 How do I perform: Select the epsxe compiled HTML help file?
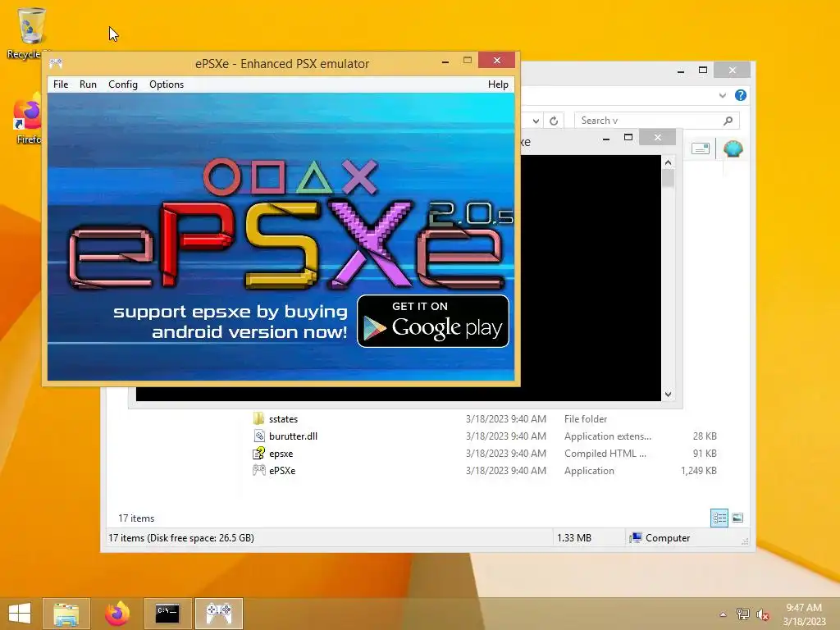click(x=281, y=453)
